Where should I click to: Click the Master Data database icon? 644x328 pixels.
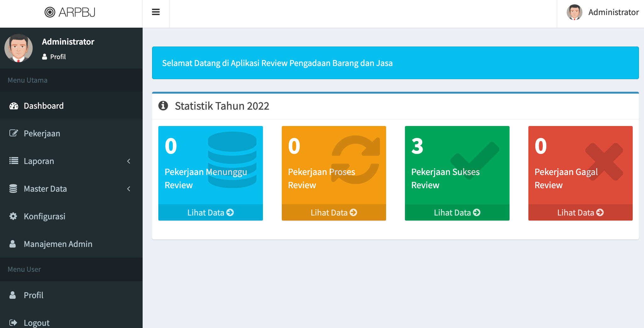tap(13, 189)
